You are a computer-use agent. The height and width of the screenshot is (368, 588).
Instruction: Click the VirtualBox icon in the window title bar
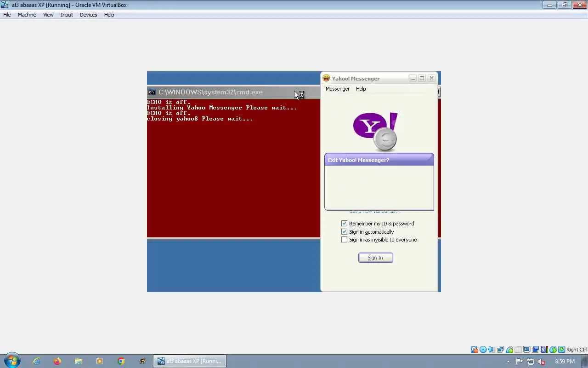point(5,5)
